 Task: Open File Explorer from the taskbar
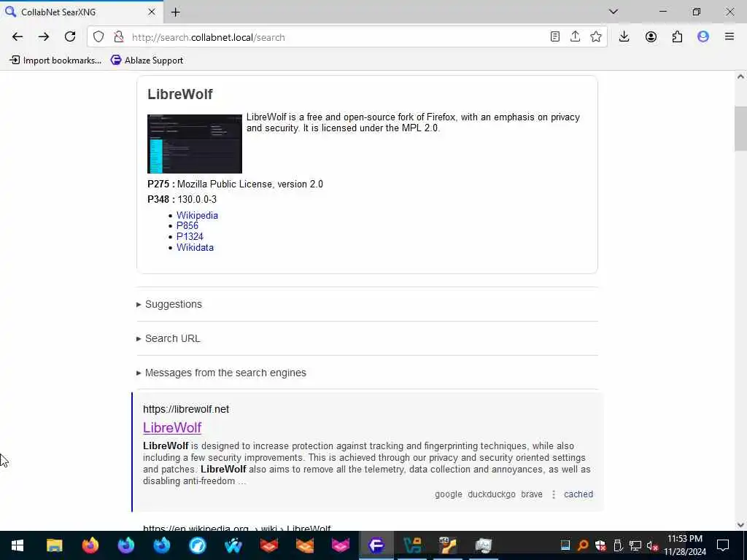click(54, 545)
